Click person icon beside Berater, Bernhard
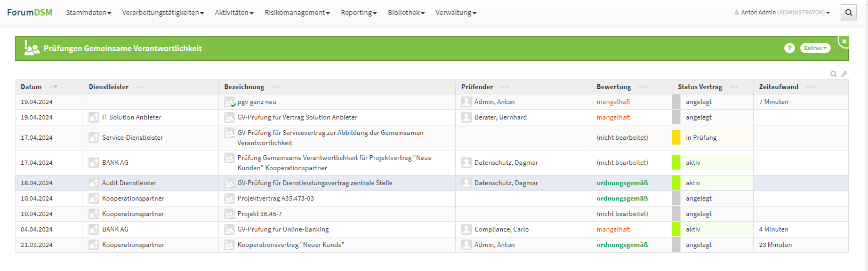Viewport: 868px width, 271px height. point(467,117)
